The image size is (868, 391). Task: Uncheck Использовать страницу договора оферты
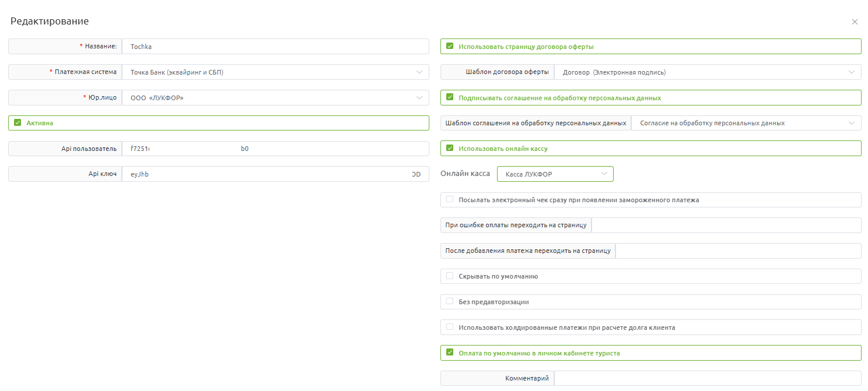click(450, 47)
